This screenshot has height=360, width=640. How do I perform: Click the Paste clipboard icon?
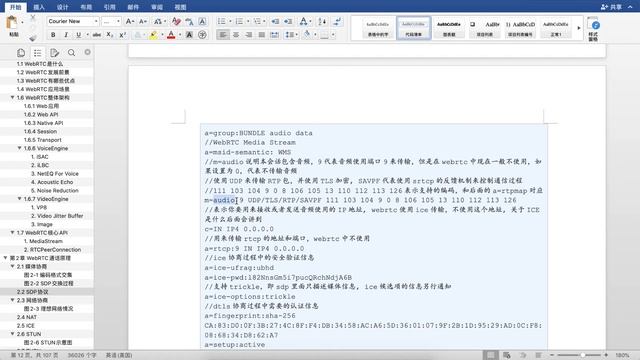click(x=12, y=22)
